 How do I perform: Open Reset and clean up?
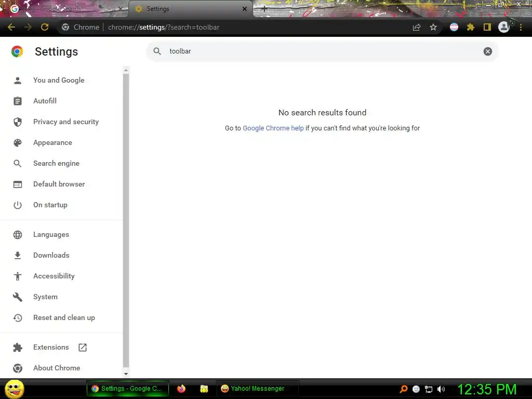click(x=64, y=317)
